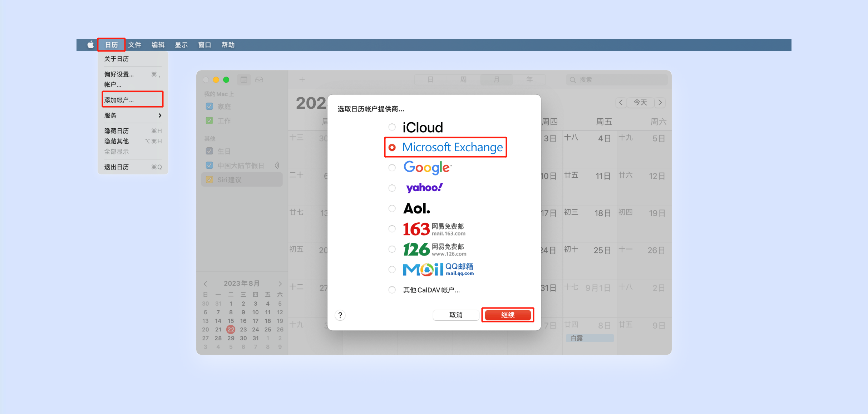Select the iCloud radio button
Viewport: 868px width, 414px height.
[x=392, y=127]
